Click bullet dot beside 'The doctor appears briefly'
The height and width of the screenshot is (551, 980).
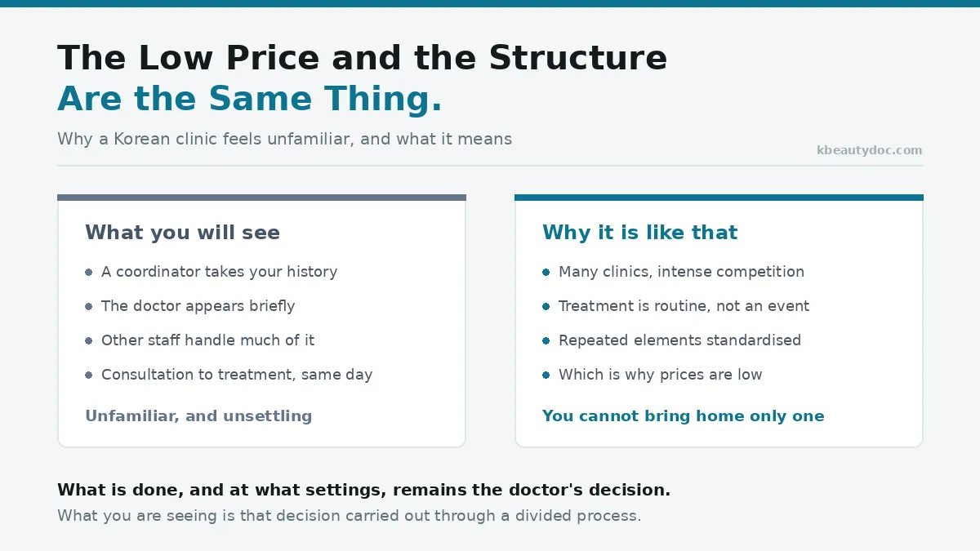click(89, 306)
